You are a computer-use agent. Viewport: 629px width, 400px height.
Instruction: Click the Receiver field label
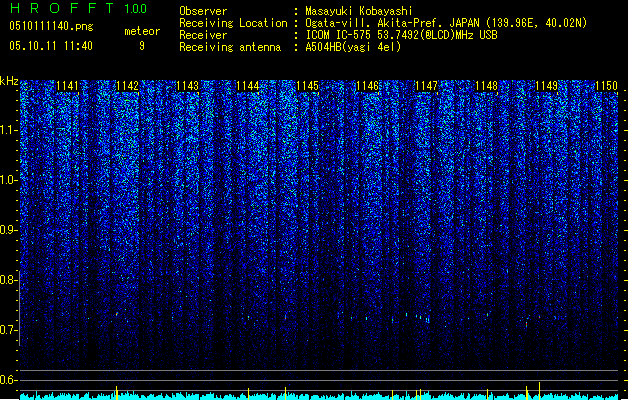[203, 35]
